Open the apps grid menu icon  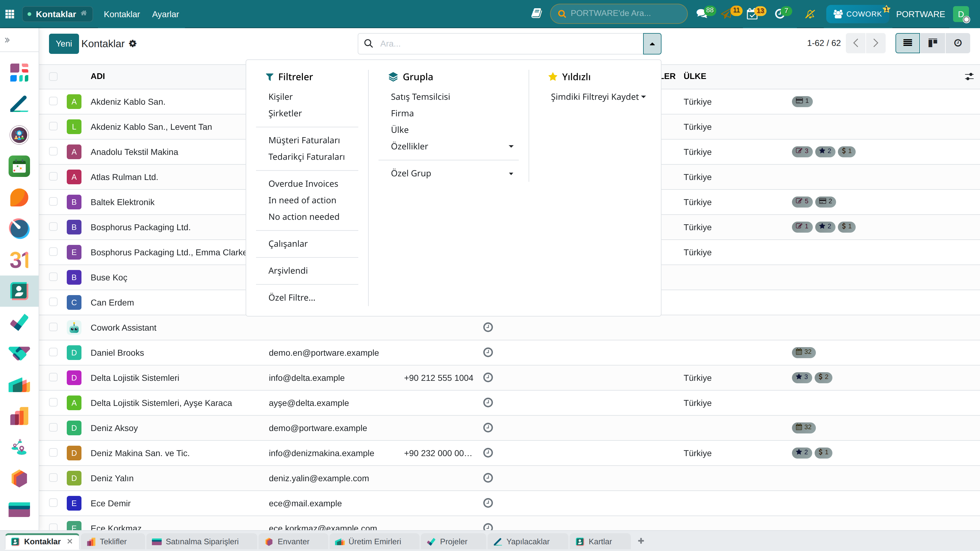pos(10,14)
